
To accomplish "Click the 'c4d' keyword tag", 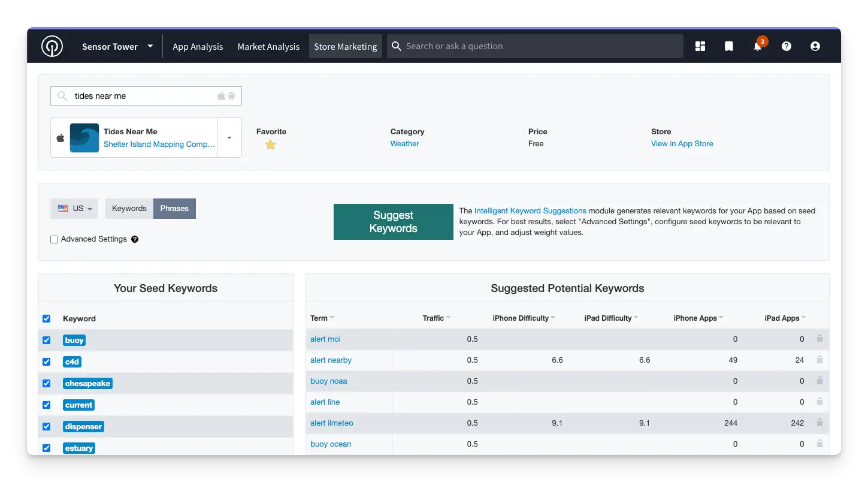I will pyautogui.click(x=72, y=362).
